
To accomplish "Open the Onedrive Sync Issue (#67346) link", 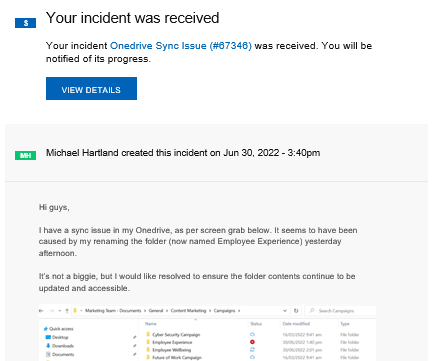I will coord(181,46).
